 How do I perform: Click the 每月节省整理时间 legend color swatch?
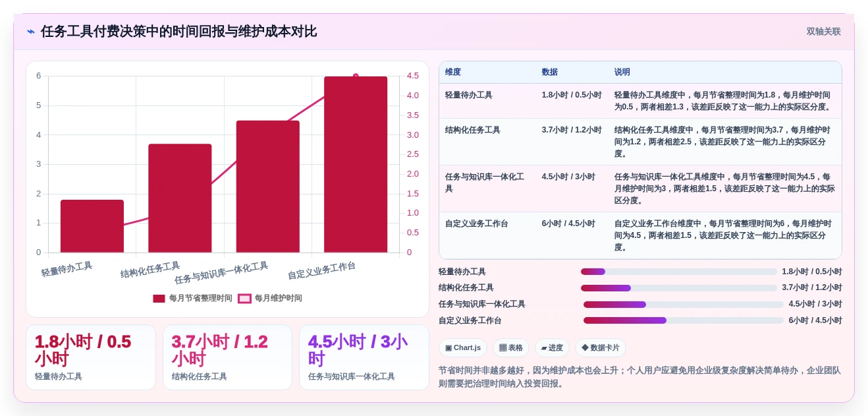159,299
